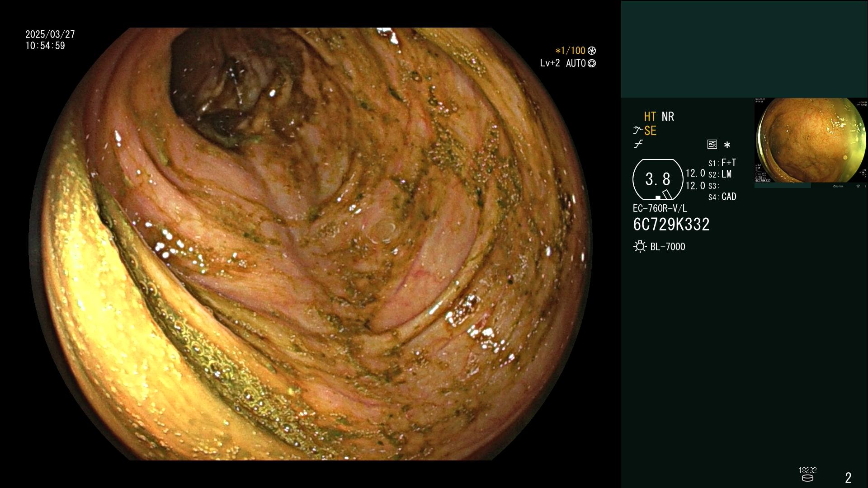Click the time 10:54:59
The width and height of the screenshot is (868, 488).
(45, 46)
